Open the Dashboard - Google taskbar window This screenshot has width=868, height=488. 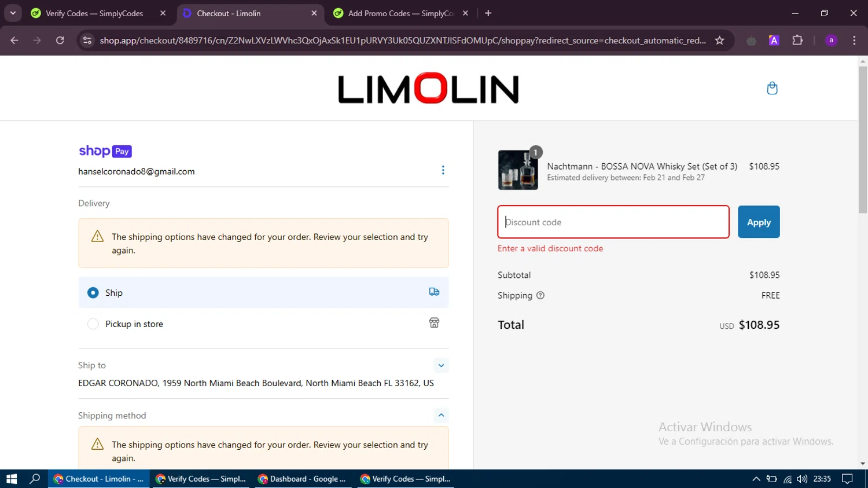coord(303,479)
